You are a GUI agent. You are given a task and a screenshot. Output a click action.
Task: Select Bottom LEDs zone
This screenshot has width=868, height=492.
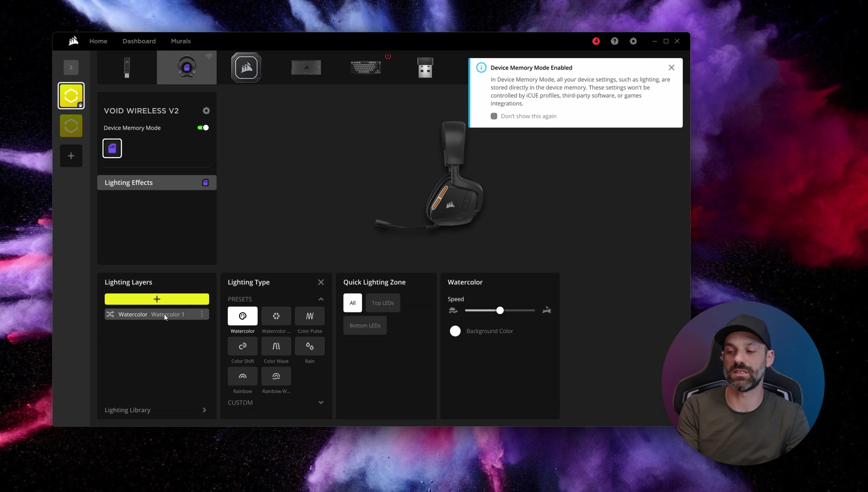coord(365,325)
